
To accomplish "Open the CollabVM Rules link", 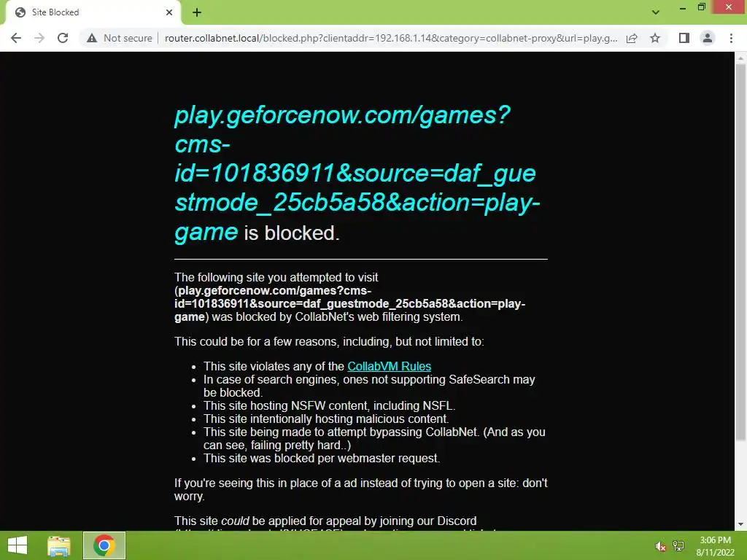I will pos(390,366).
